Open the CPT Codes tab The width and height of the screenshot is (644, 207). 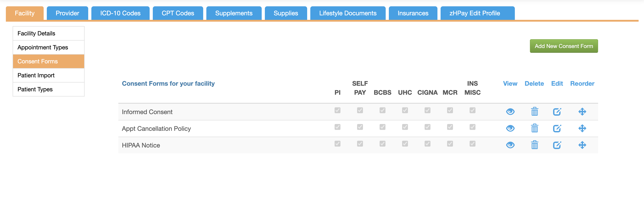click(x=178, y=13)
